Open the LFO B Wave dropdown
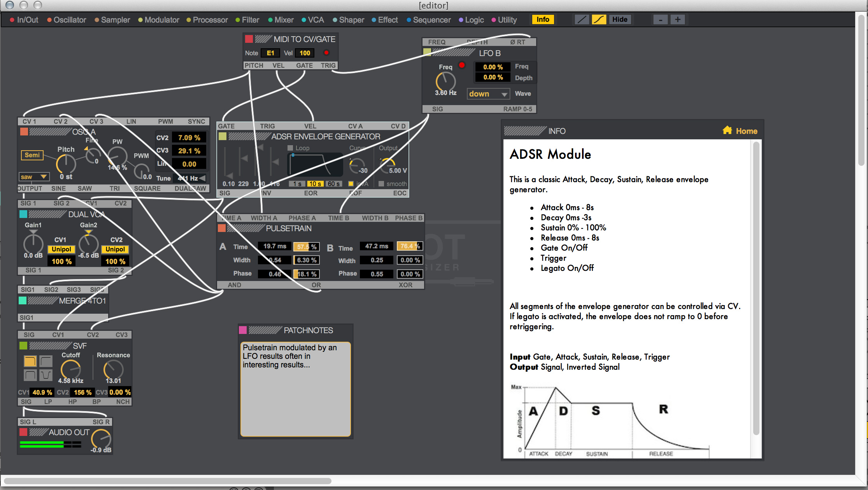The width and height of the screenshot is (868, 490). 488,94
